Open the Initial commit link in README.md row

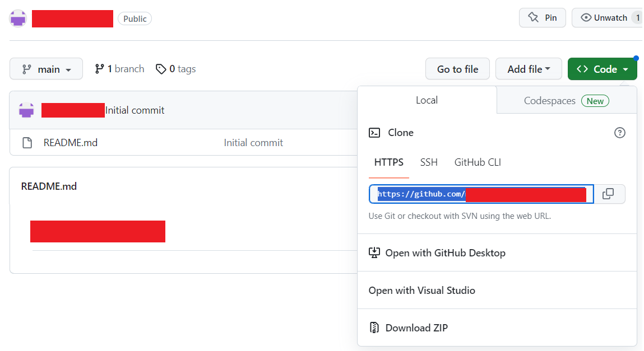click(x=253, y=143)
